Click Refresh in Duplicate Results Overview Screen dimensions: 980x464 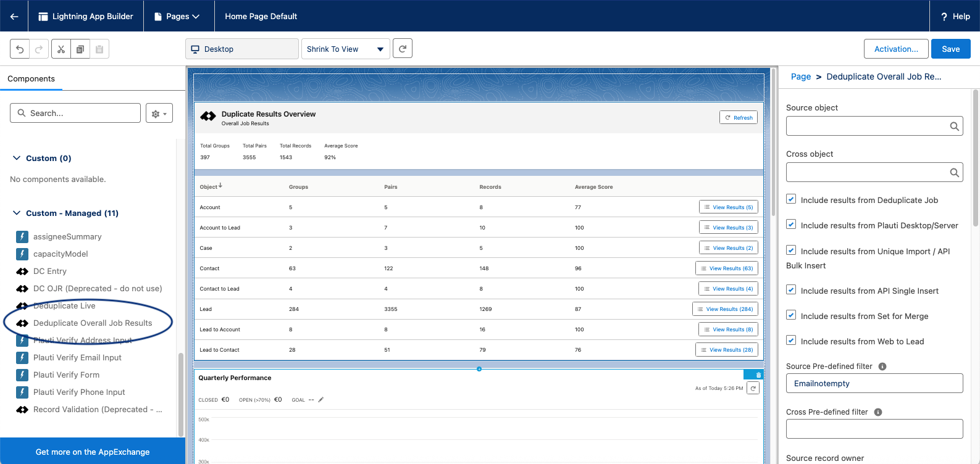click(739, 117)
